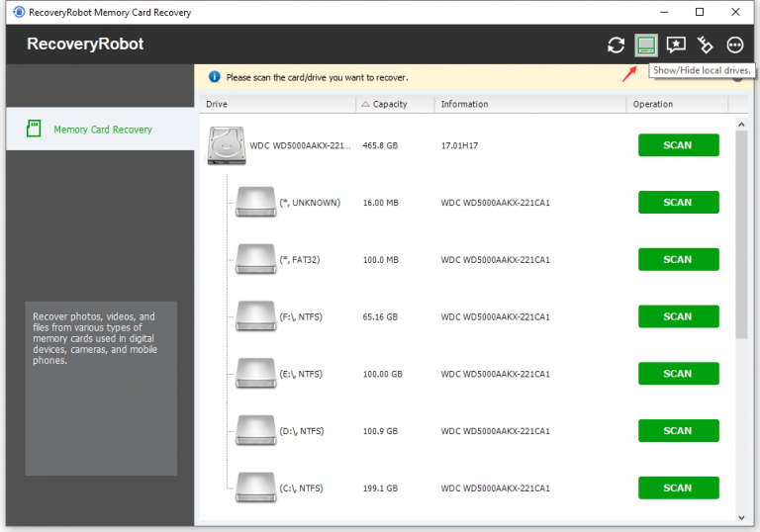Select the (D:\, NTFS) partition row

click(x=464, y=431)
